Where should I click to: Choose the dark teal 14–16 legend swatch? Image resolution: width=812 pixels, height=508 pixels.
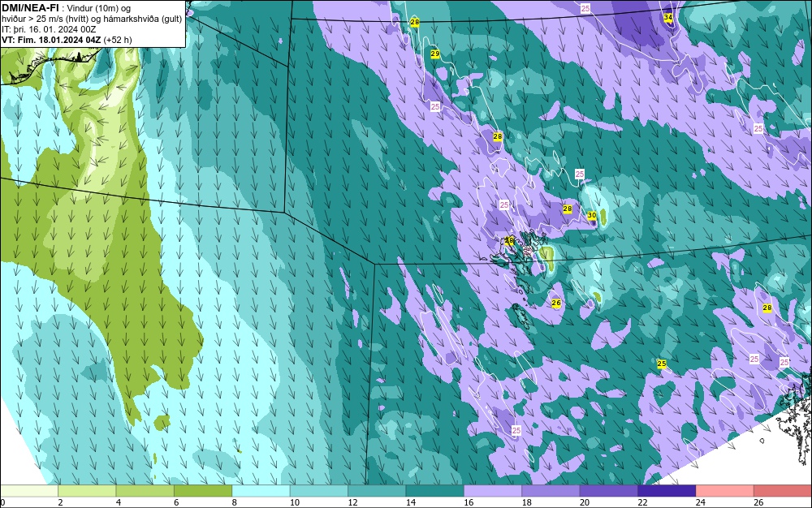435,491
